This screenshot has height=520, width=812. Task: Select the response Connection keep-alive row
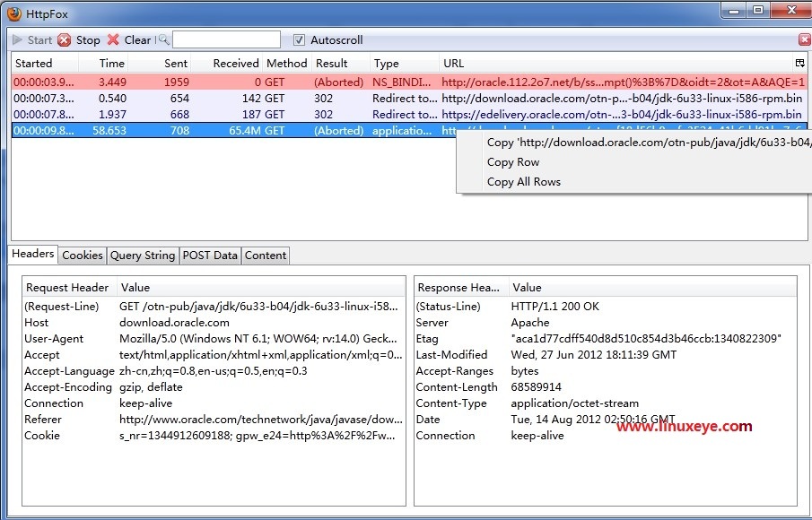coord(605,435)
